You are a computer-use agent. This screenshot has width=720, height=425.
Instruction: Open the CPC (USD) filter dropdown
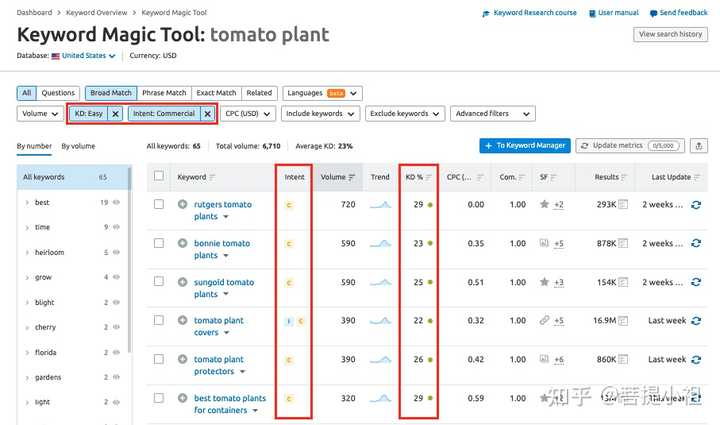248,114
